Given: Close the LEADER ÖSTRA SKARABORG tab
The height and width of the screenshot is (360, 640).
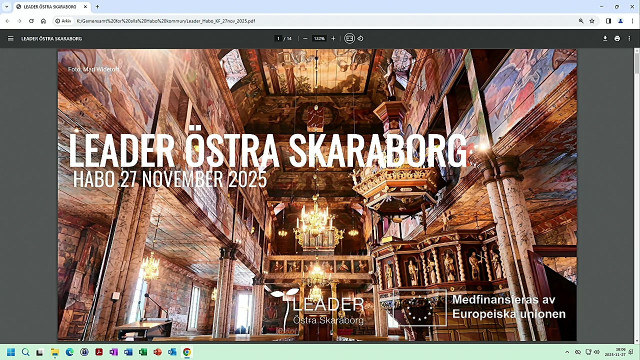Looking at the screenshot, I should click(x=85, y=7).
